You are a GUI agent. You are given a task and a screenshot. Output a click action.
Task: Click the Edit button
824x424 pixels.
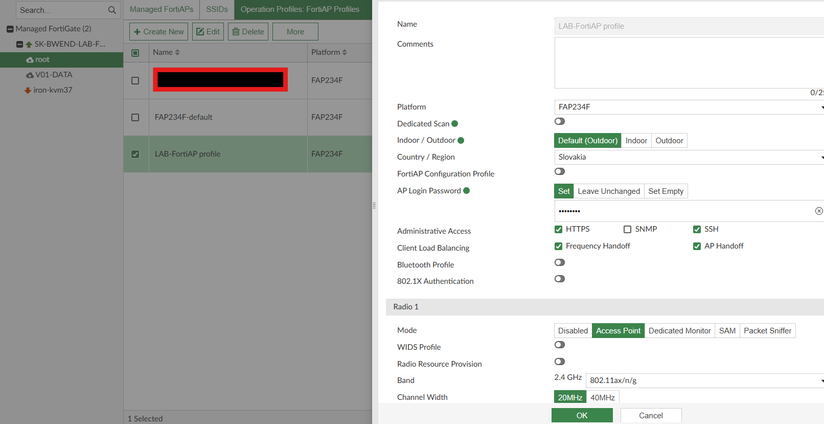coord(208,32)
